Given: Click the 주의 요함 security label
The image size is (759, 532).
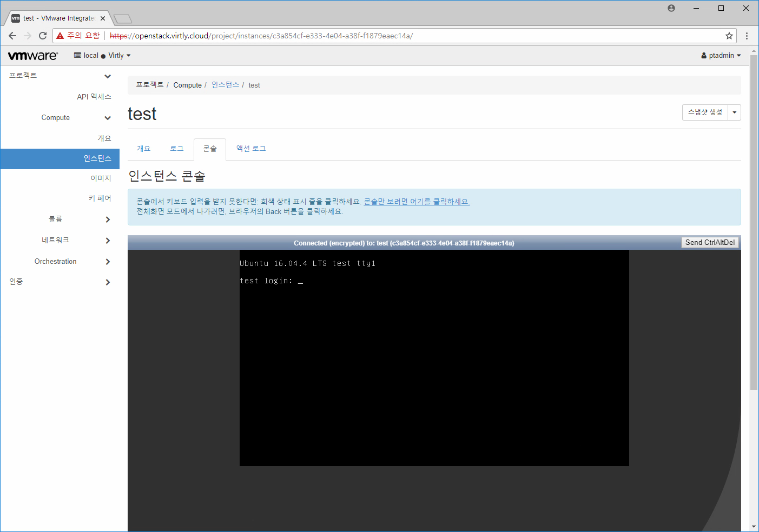Looking at the screenshot, I should (x=83, y=36).
